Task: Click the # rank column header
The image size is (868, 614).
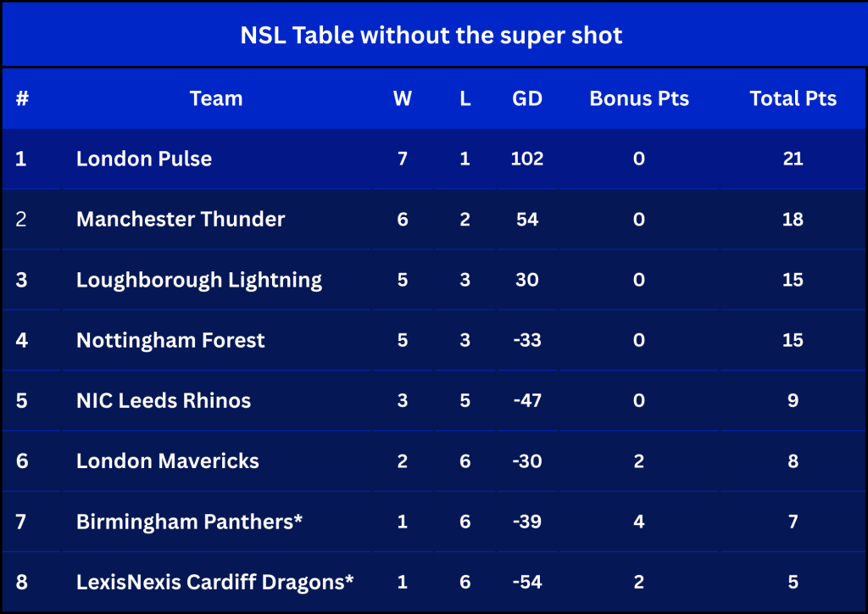Action: [x=22, y=98]
